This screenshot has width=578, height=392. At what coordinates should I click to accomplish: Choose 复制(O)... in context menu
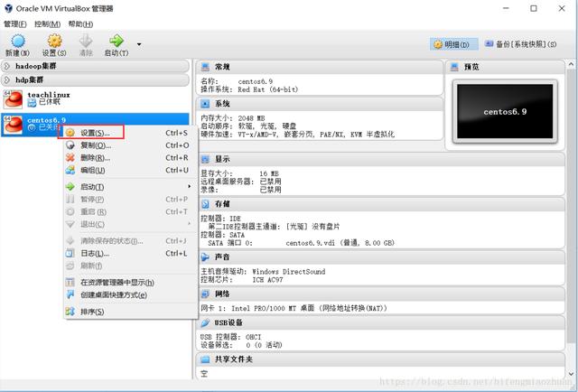click(x=131, y=145)
